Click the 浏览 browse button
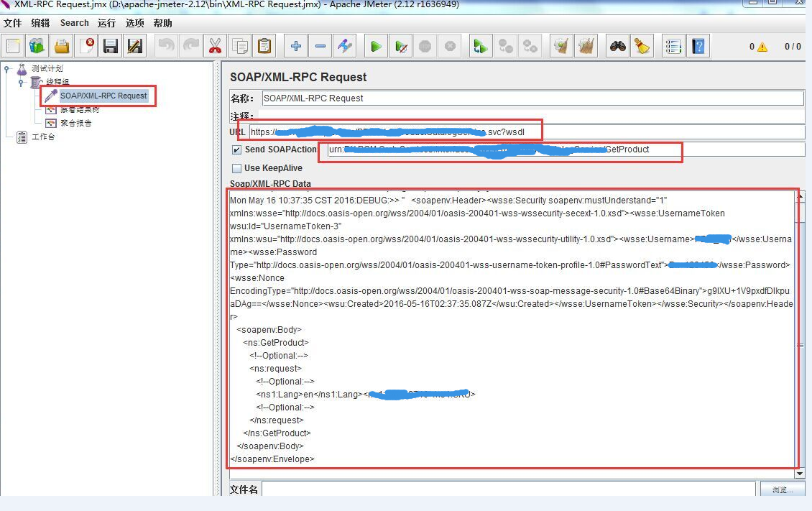This screenshot has width=812, height=511. [x=782, y=489]
